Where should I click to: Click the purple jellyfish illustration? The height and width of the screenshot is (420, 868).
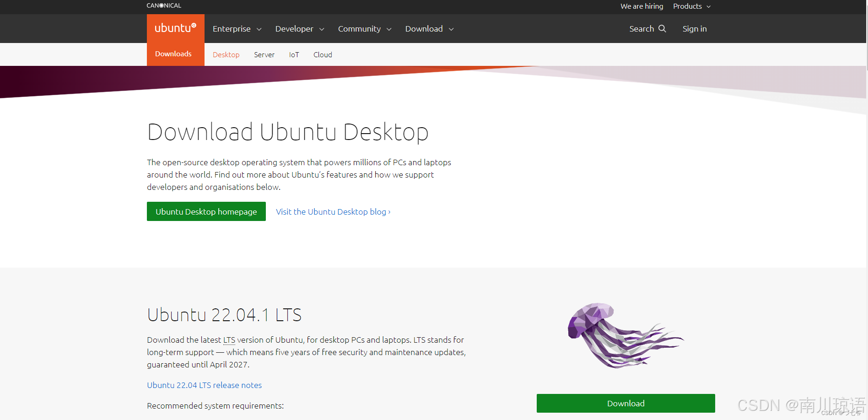(x=625, y=335)
